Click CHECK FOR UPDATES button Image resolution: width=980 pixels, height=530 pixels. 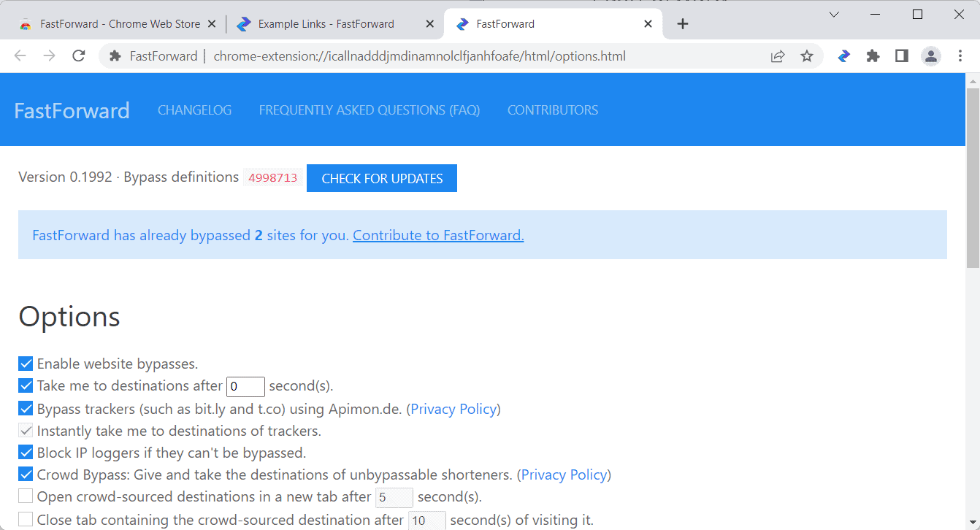[x=382, y=179]
